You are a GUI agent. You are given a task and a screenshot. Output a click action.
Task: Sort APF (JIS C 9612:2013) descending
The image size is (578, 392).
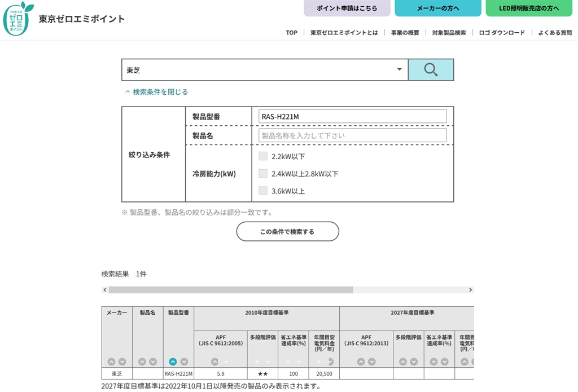point(372,362)
